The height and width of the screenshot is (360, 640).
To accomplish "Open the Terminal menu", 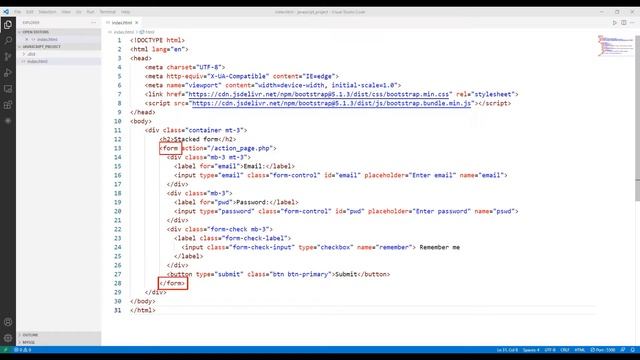I will pos(108,12).
